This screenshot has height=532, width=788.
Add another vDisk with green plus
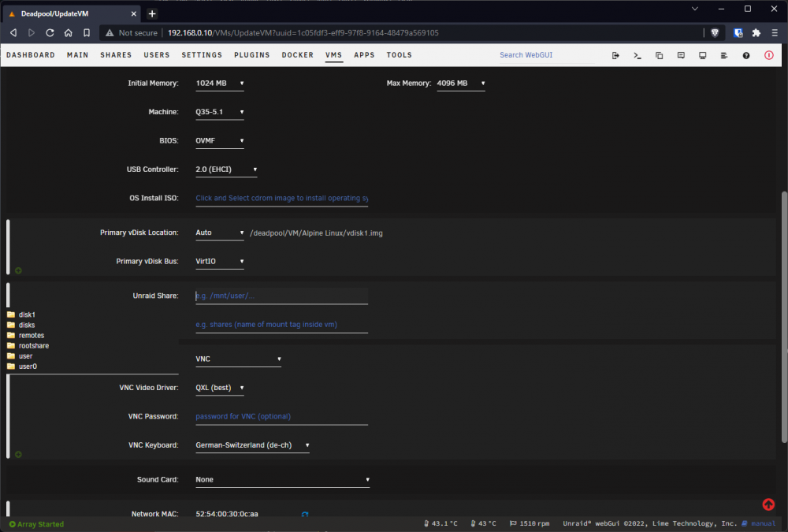(19, 270)
